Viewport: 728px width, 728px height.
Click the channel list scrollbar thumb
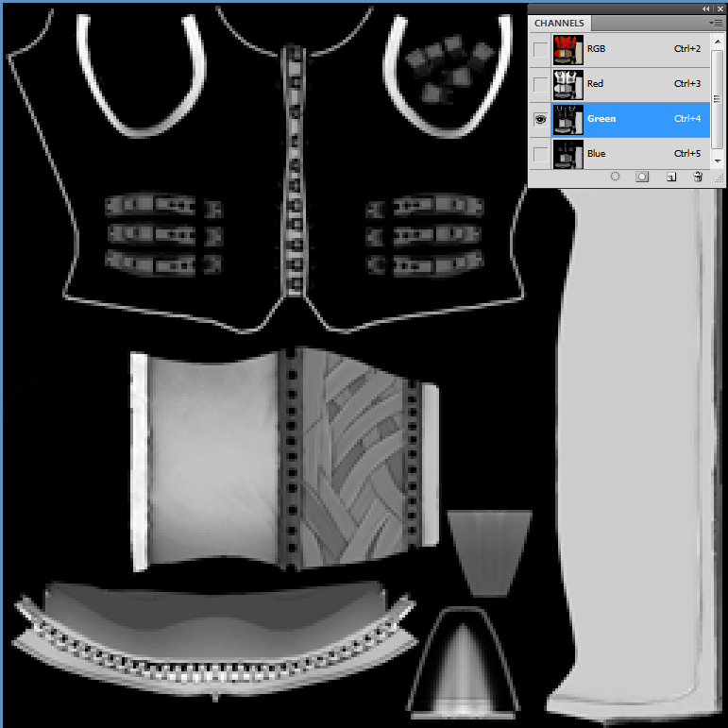(718, 98)
